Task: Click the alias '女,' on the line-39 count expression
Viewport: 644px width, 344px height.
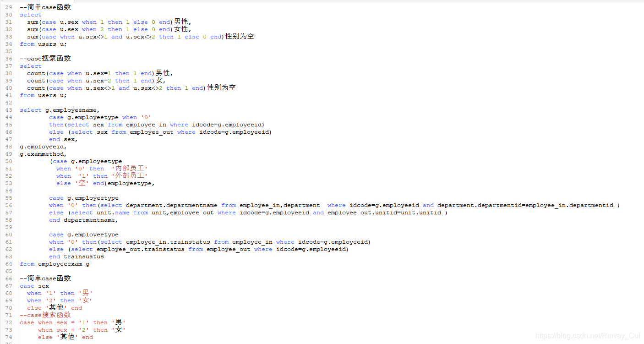Action: (x=160, y=81)
